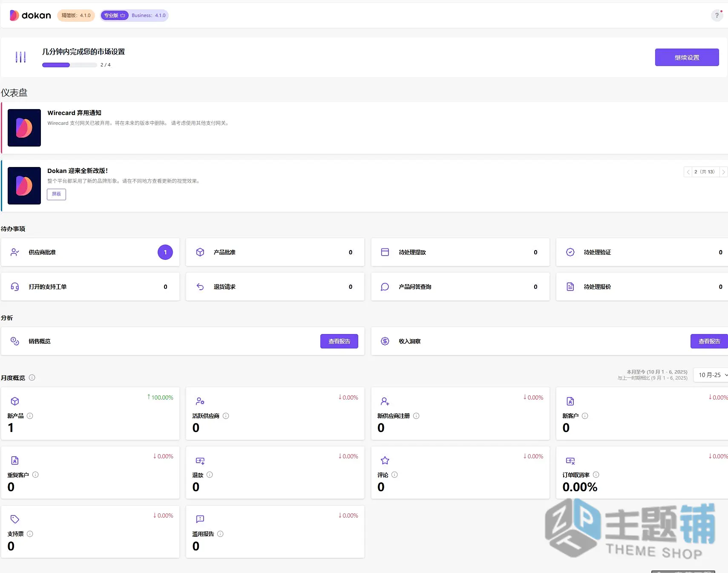This screenshot has width=728, height=573.
Task: Show info tooltip beside 订单取消率
Action: (596, 475)
